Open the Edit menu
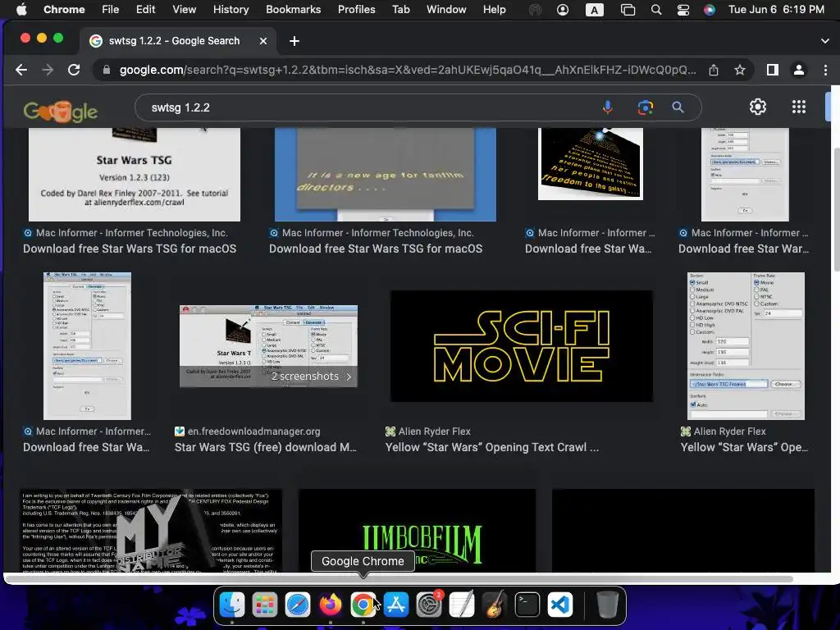This screenshot has width=840, height=630. point(145,9)
